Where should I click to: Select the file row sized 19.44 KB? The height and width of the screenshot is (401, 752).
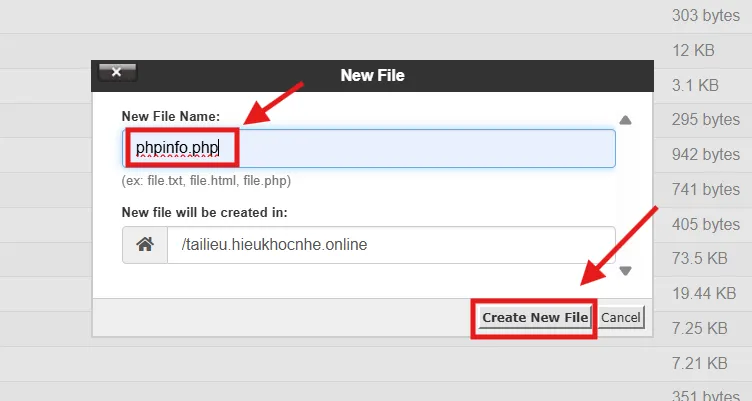(x=705, y=293)
